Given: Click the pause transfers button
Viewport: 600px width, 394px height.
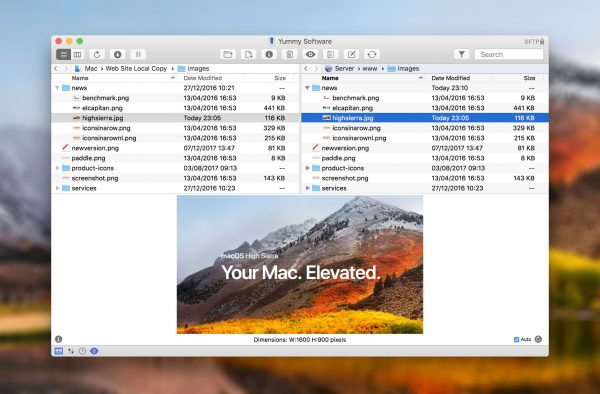Looking at the screenshot, I should click(x=138, y=54).
